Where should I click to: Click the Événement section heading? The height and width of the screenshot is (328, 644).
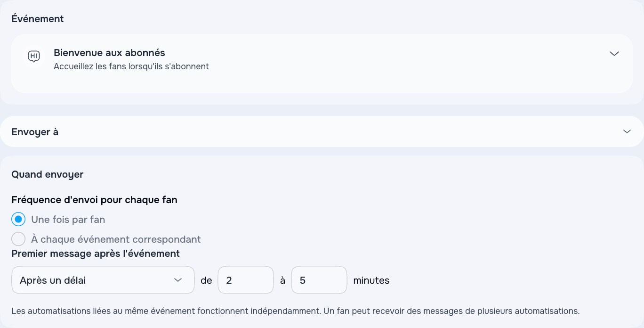pos(38,19)
